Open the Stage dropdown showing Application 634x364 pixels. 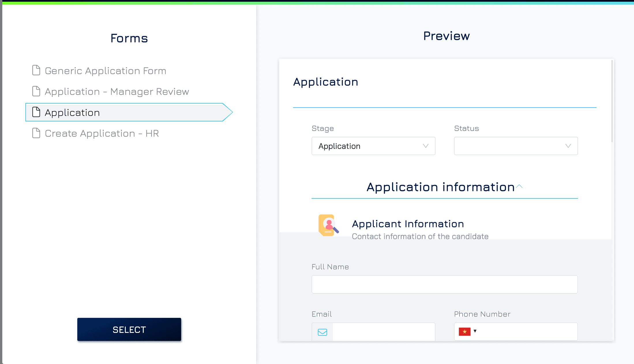click(373, 146)
